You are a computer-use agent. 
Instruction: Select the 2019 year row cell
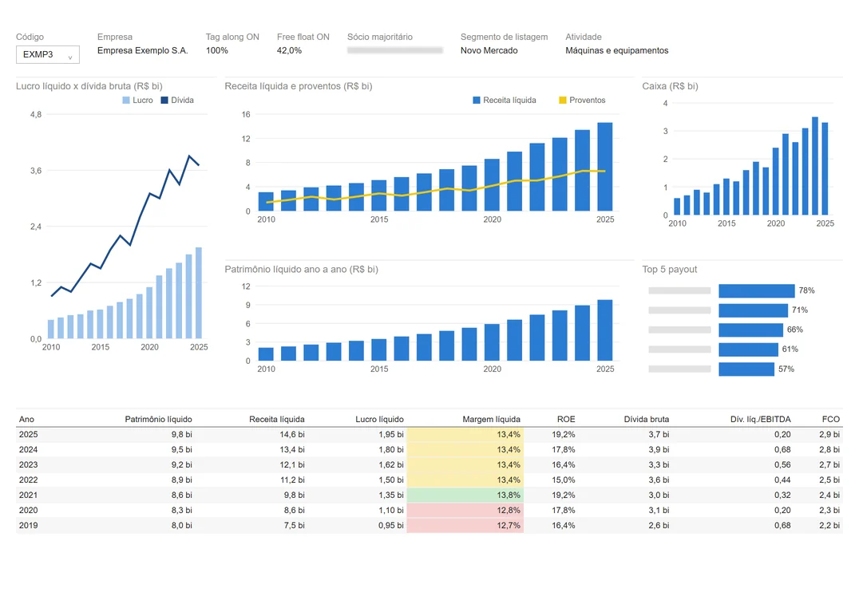[29, 526]
